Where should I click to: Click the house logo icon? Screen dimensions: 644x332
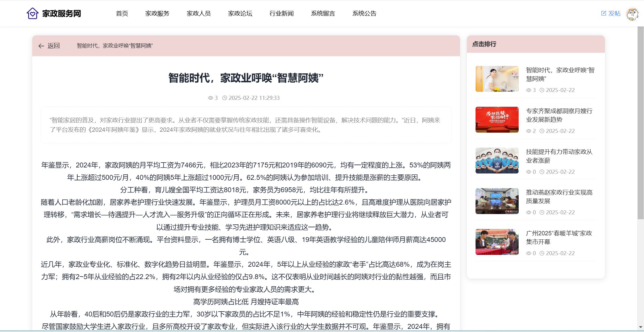click(x=32, y=13)
